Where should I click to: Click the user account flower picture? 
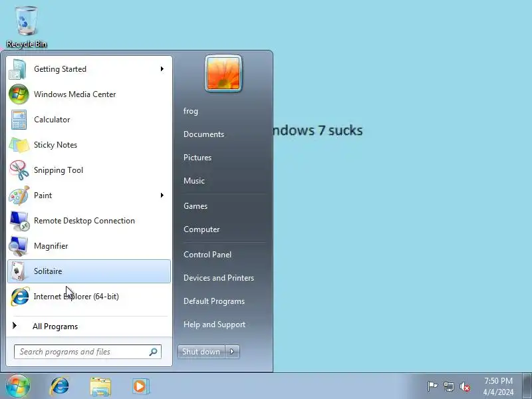(x=223, y=74)
